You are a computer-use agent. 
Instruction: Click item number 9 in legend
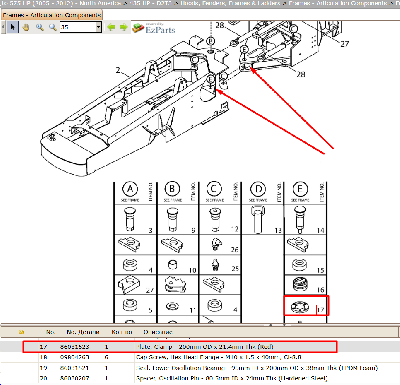[193, 230]
